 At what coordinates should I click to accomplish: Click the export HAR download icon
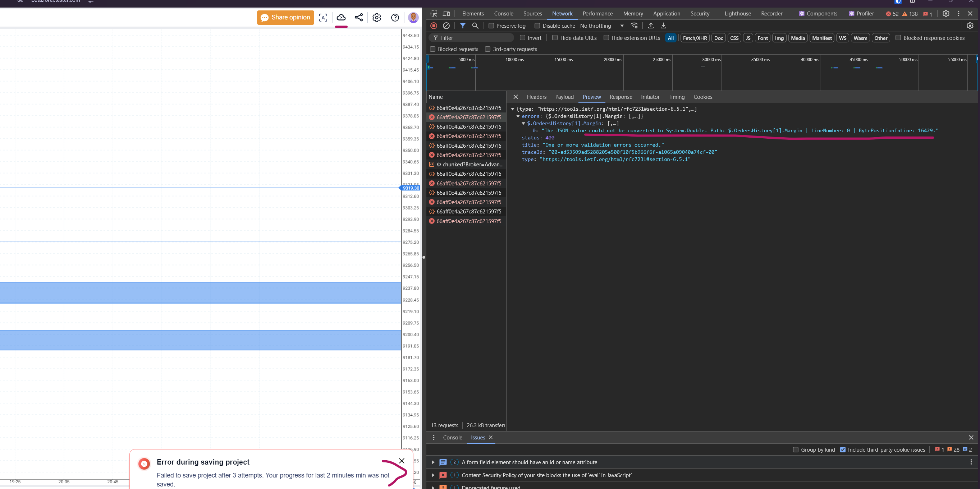(x=663, y=26)
